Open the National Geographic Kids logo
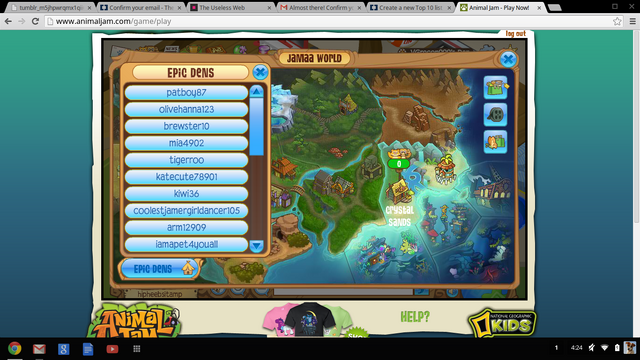 tap(502, 324)
